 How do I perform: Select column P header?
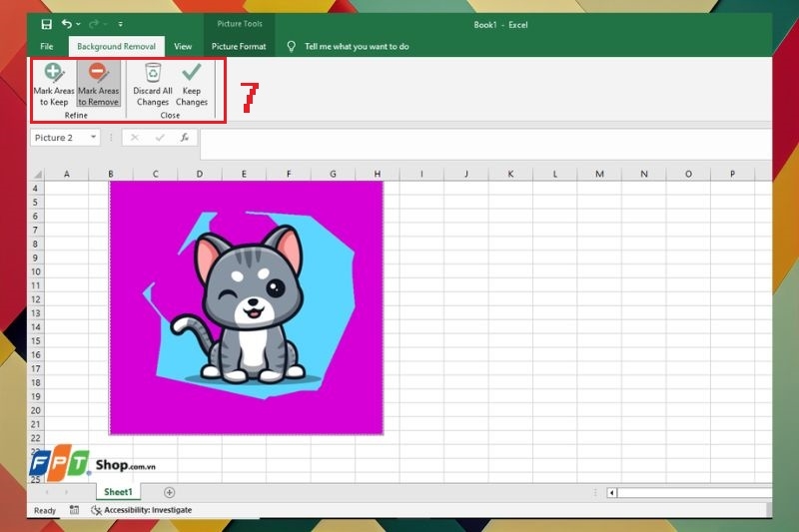[732, 174]
